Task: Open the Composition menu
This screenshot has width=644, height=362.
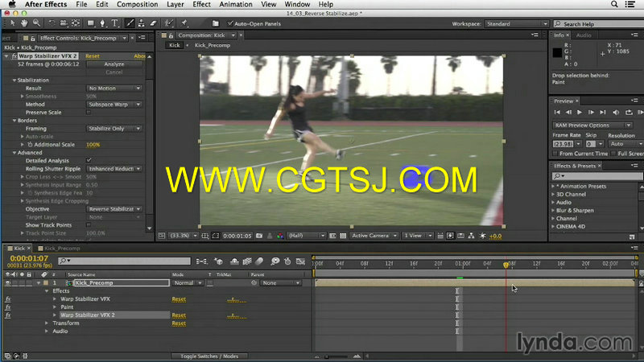Action: [x=137, y=4]
